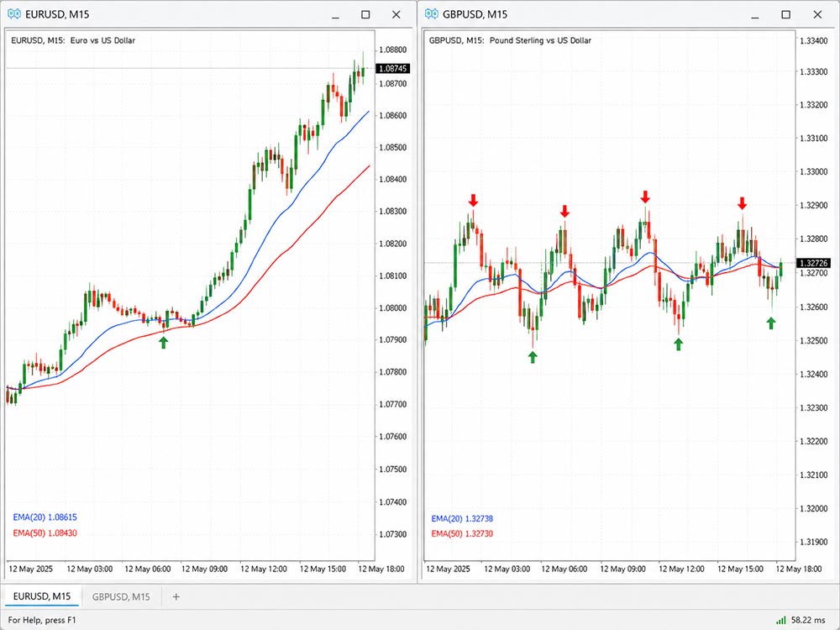Switch to the GBPUSD, M15 tab

(x=121, y=596)
